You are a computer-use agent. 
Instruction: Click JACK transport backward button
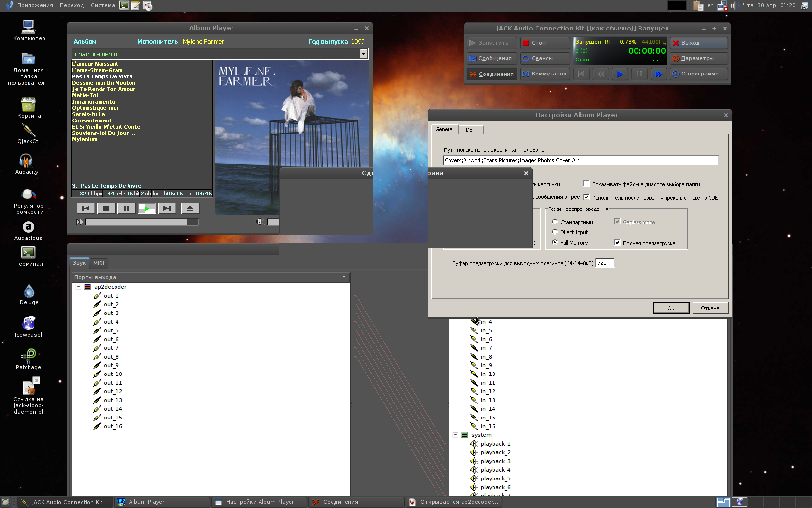coord(600,74)
